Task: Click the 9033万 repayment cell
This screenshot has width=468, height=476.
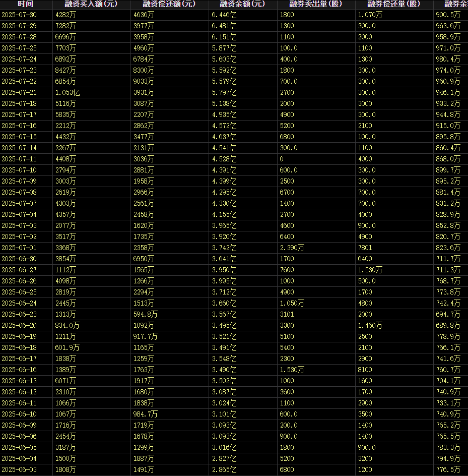Action: (x=144, y=82)
